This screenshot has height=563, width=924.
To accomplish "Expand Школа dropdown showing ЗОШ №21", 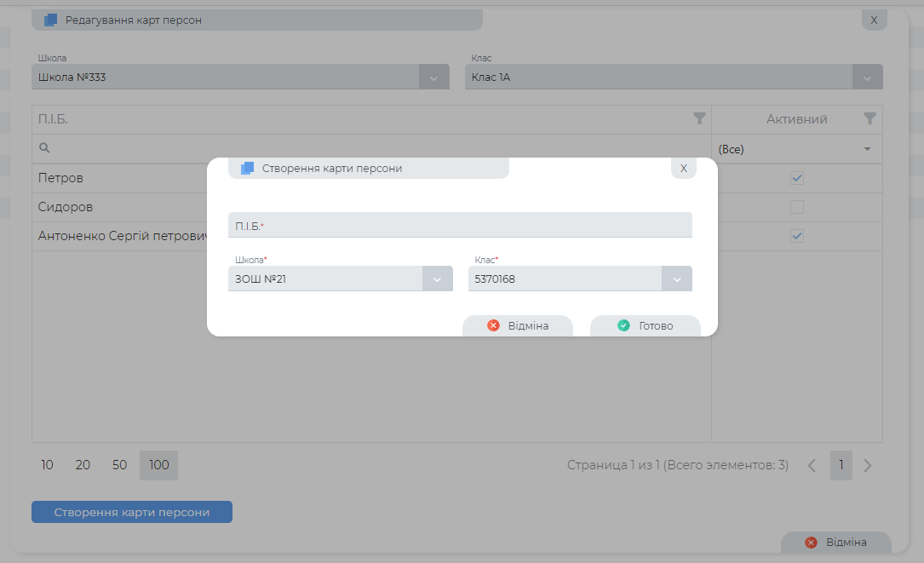I will pos(437,279).
